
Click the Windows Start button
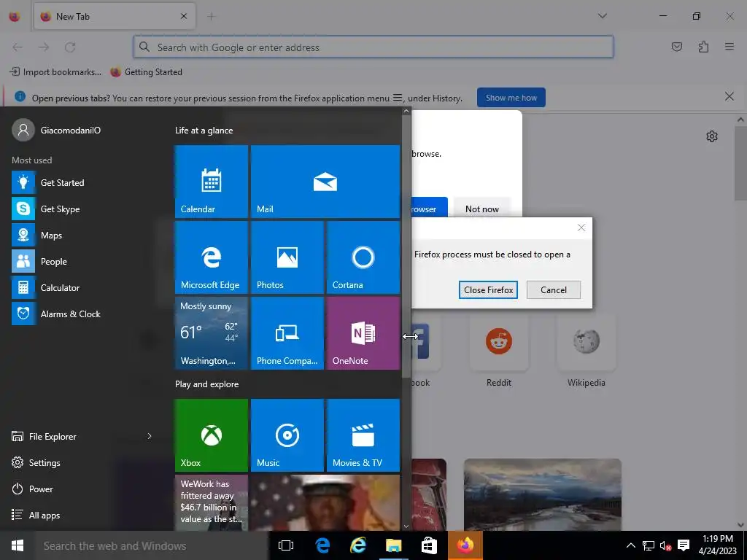(18, 545)
